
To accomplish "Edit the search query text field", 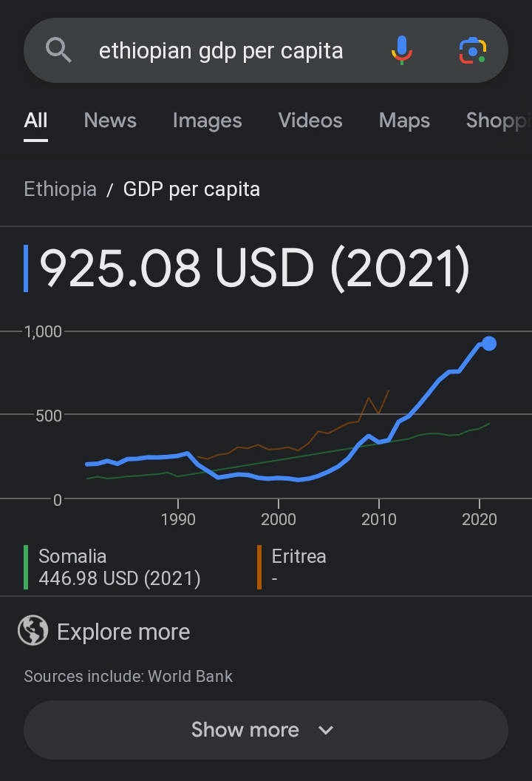I will click(221, 50).
